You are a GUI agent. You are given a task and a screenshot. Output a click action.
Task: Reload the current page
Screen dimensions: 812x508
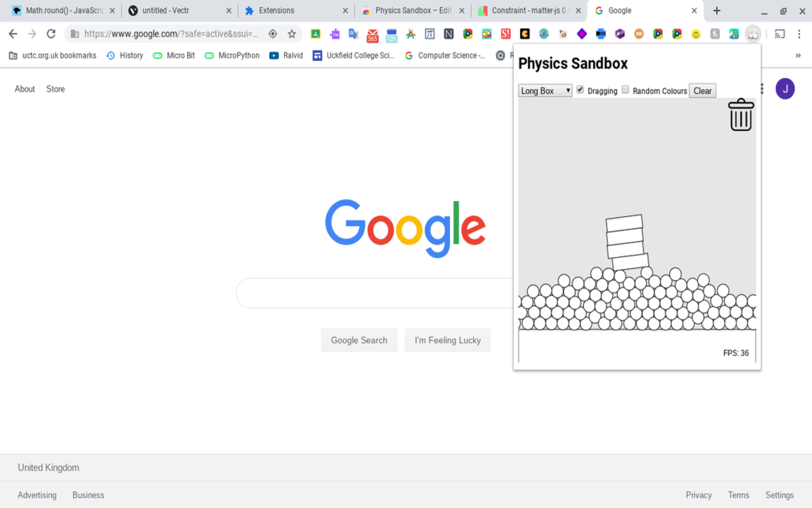click(51, 34)
